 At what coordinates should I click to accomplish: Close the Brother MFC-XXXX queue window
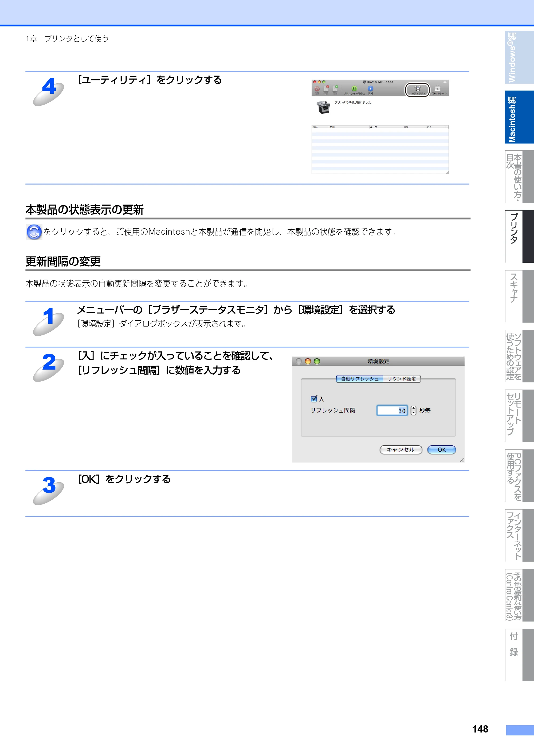point(315,82)
